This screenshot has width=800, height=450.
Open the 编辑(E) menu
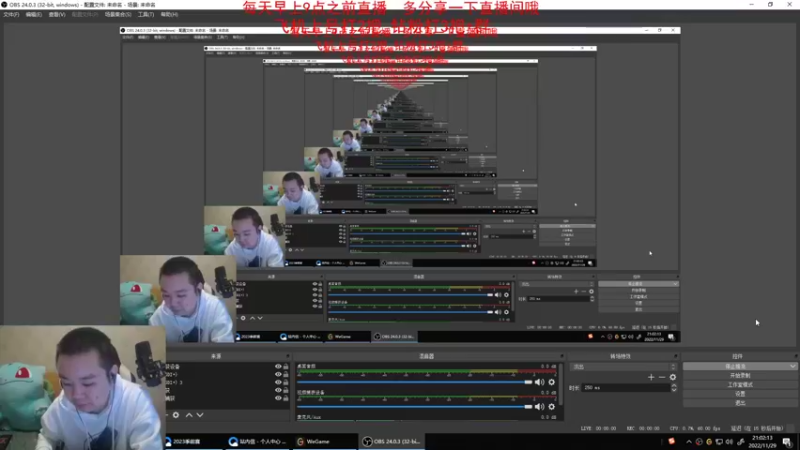[x=34, y=14]
